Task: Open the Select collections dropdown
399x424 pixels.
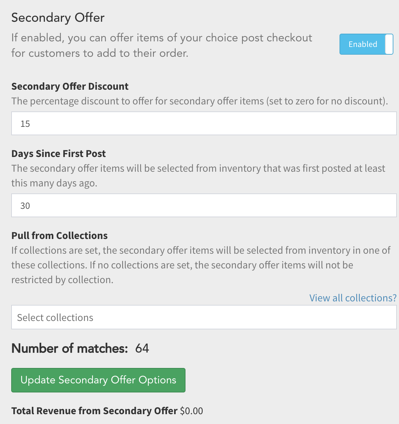Action: tap(204, 317)
